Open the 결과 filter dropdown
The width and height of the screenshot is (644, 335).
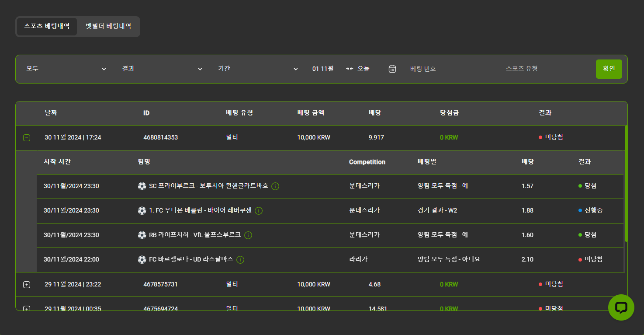pos(162,69)
